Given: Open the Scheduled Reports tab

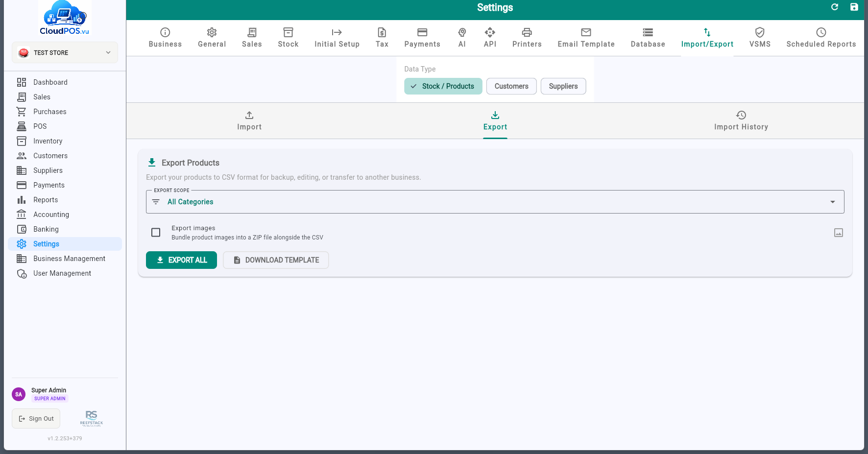Looking at the screenshot, I should 821,38.
